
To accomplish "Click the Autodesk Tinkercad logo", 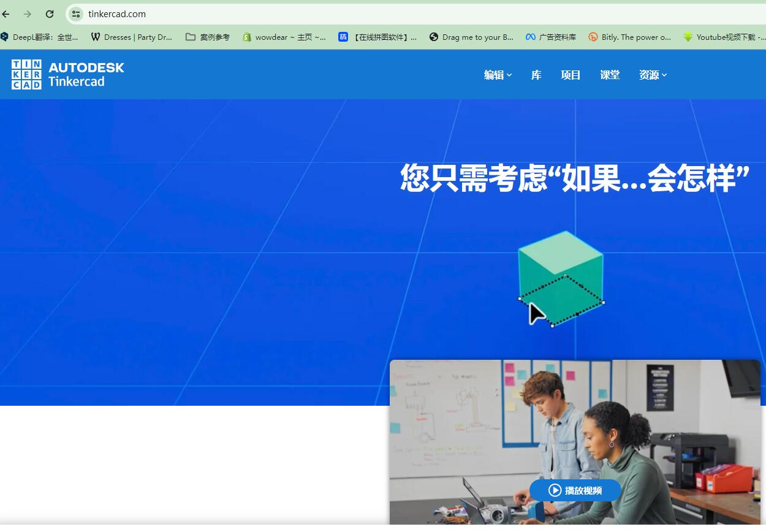I will click(x=67, y=75).
